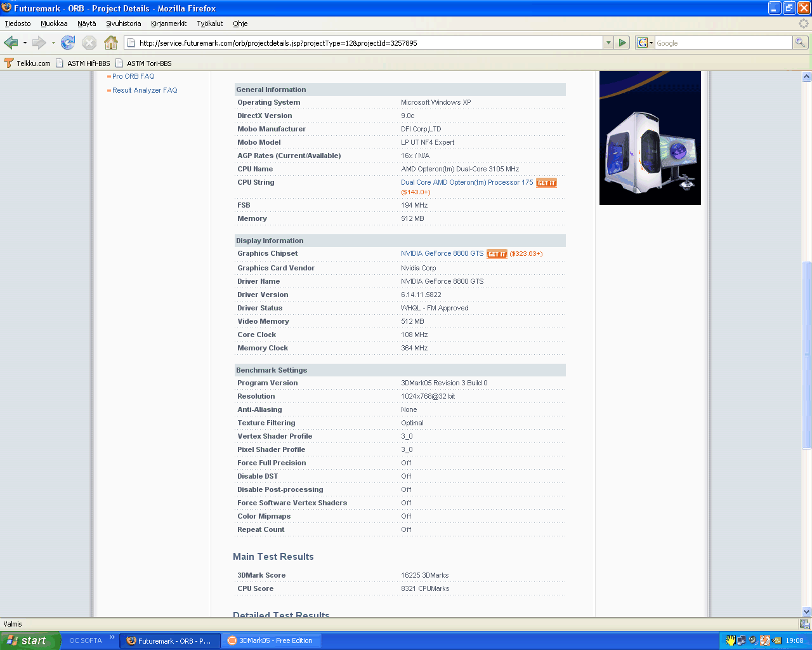Click the green Go arrow beside address bar
Screen dimensions: 812x650
click(622, 43)
